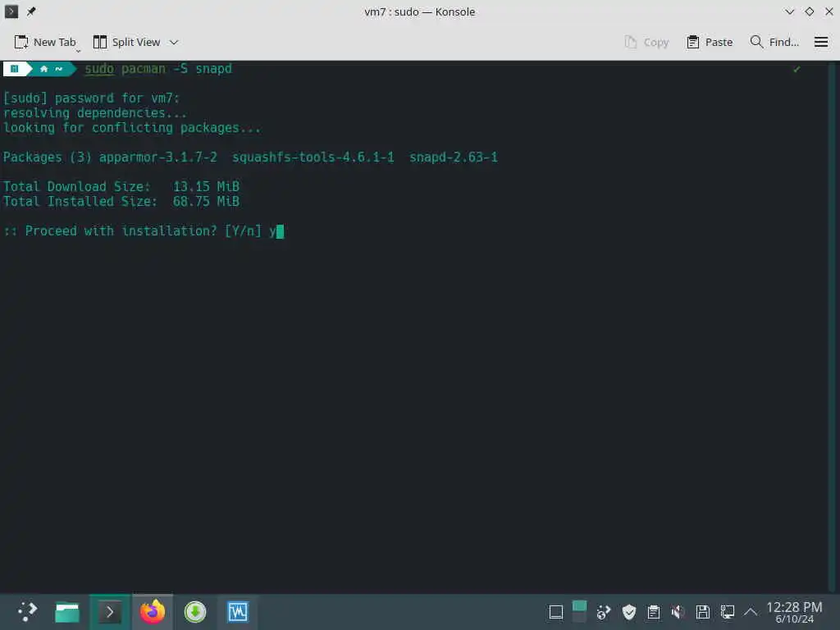The height and width of the screenshot is (630, 840).
Task: Open the clipboard tray icon
Action: tap(654, 612)
